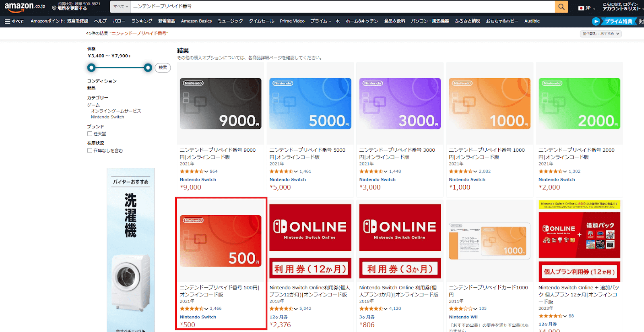
Task: Open パソコン・周辺機器 in the nav bar
Action: (430, 21)
